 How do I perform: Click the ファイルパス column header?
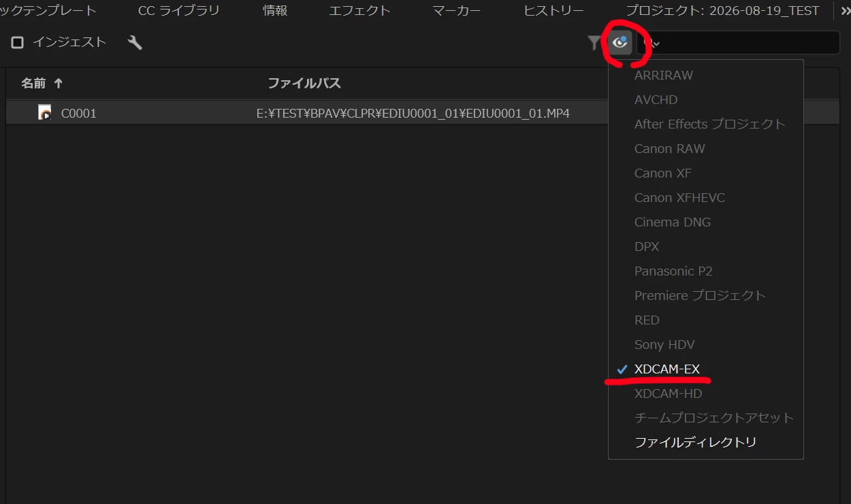[x=304, y=83]
